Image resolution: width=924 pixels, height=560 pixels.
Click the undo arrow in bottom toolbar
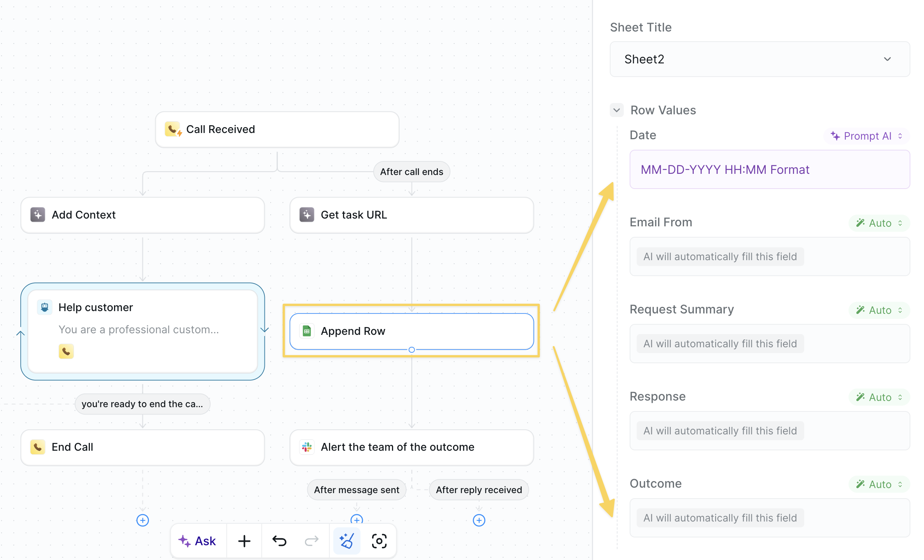tap(279, 541)
